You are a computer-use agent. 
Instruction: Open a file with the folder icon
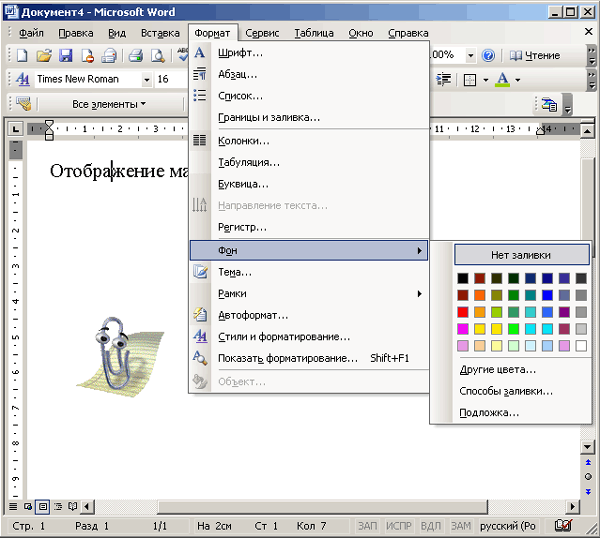tap(44, 55)
